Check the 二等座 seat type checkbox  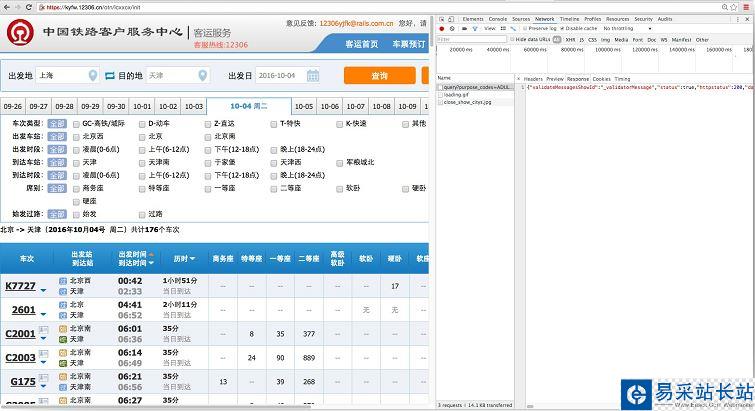pos(274,189)
